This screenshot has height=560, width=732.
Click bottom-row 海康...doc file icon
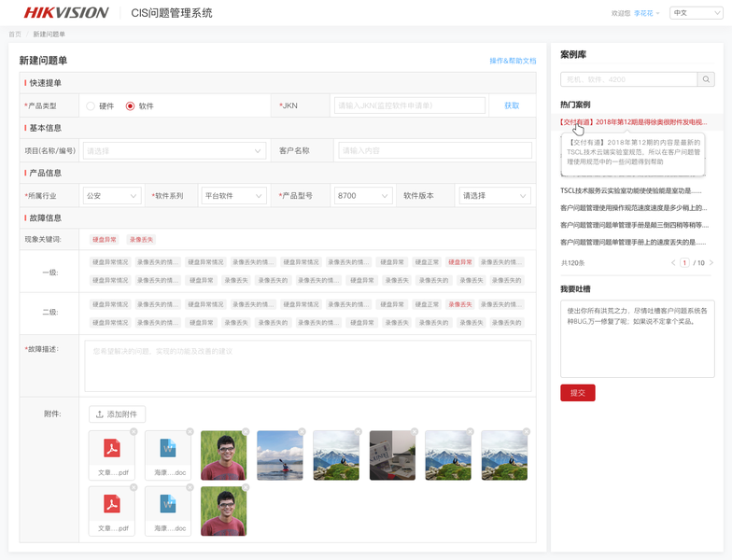168,504
